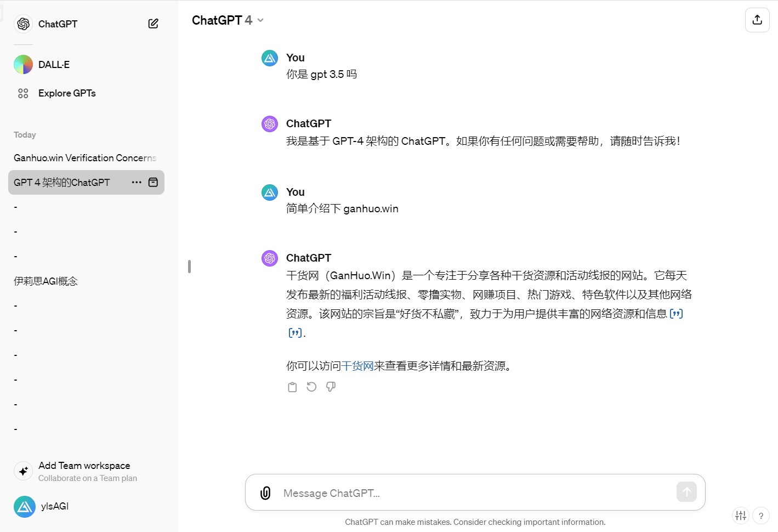Archive the GPT 4 架构的ChatGPT chat
Screen dimensions: 778x532
[x=154, y=182]
